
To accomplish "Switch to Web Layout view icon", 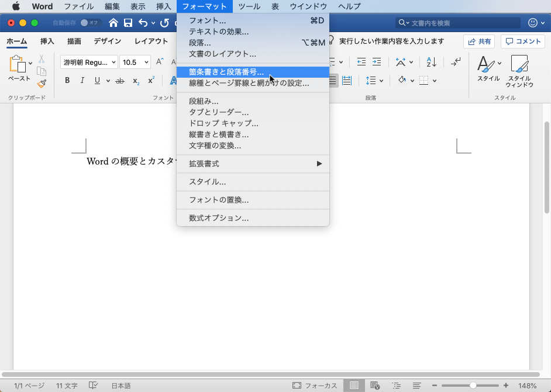I will 375,386.
